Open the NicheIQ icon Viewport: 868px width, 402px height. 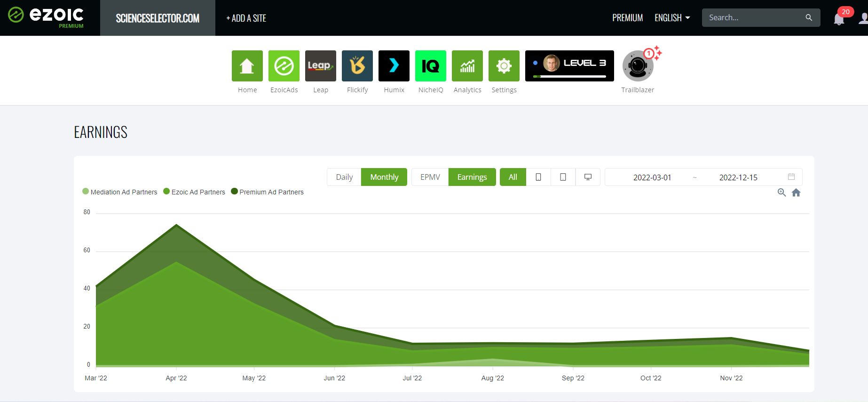[430, 66]
